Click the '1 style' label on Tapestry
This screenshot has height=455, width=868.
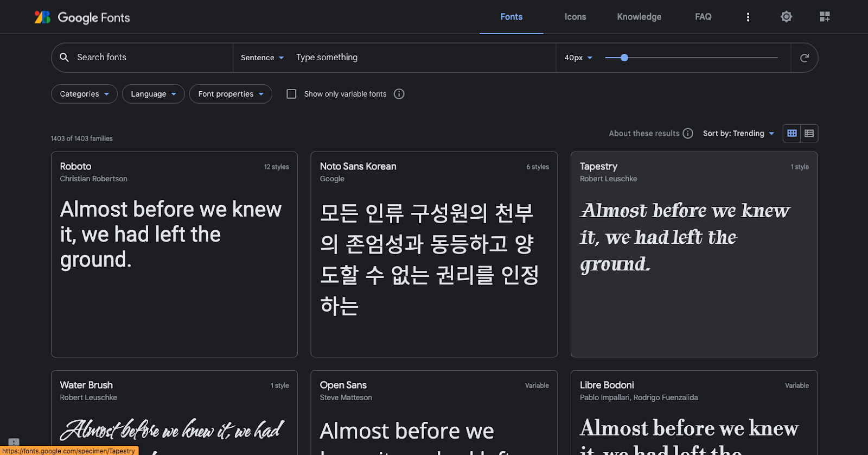point(799,167)
